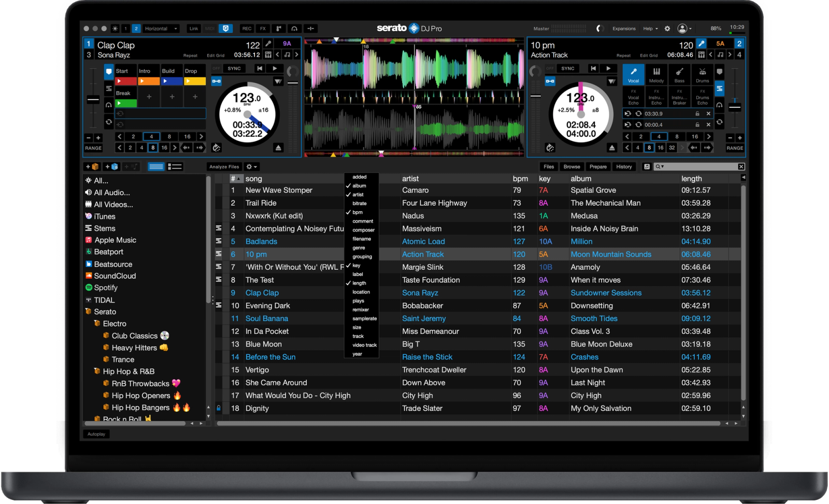Toggle the bpm column checkmark
Viewport: 829px width, 504px height.
[x=358, y=212]
